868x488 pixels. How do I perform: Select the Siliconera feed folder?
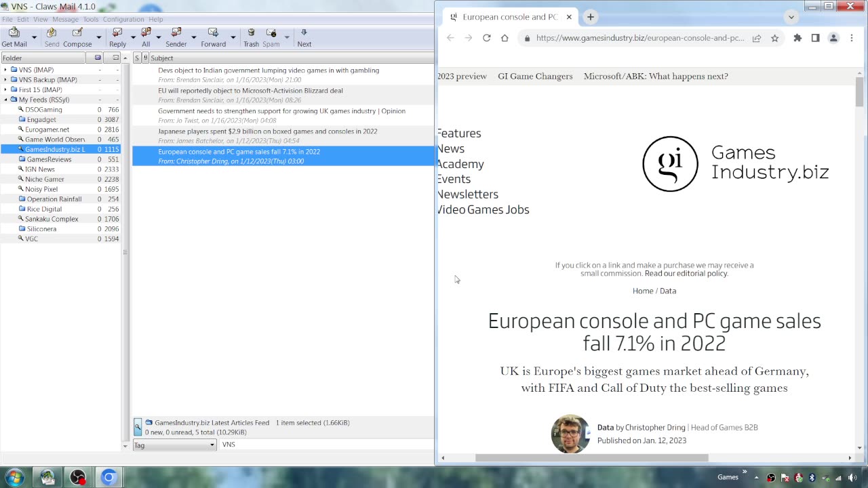[41, 229]
